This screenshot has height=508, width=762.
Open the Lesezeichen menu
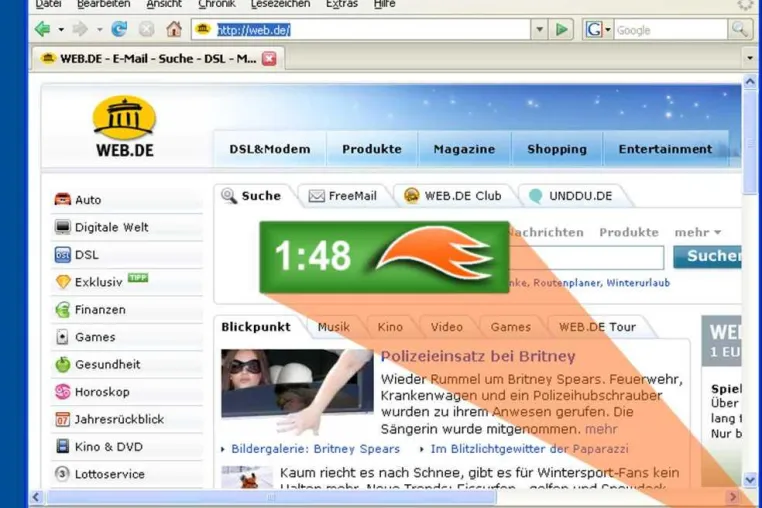280,4
